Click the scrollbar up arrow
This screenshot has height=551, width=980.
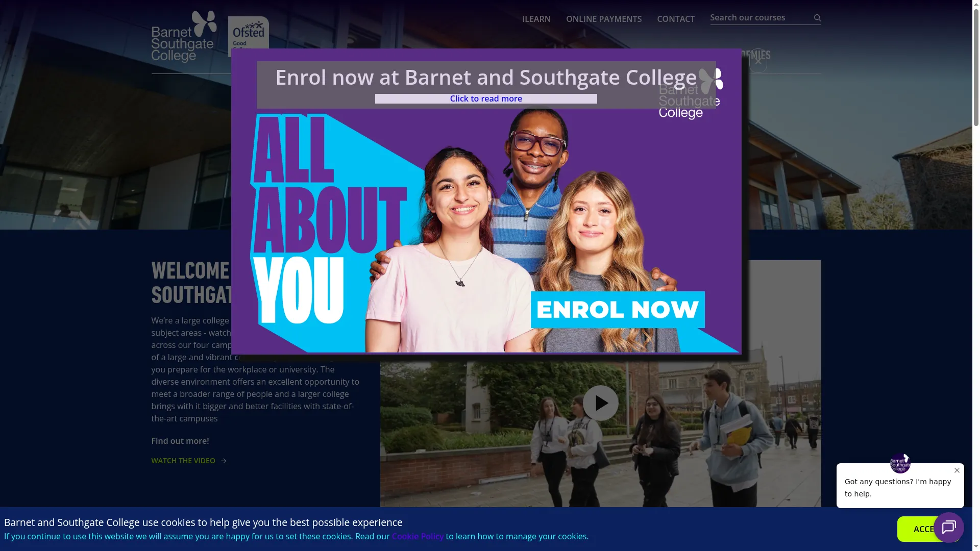976,4
